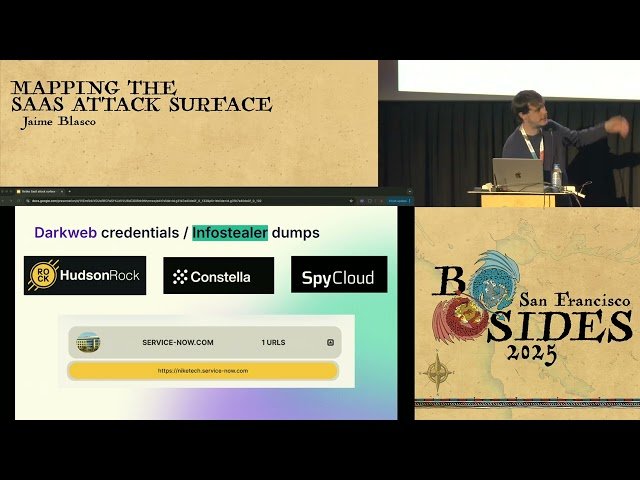The width and height of the screenshot is (640, 480).
Task: Click the SERVICE-NOW.COM domain row
Action: [x=178, y=342]
